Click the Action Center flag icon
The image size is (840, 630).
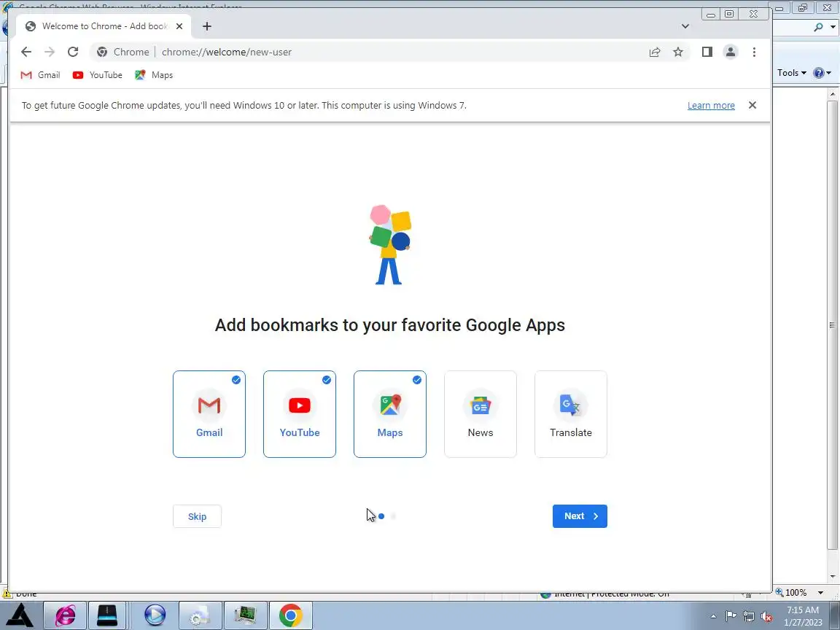coord(731,617)
